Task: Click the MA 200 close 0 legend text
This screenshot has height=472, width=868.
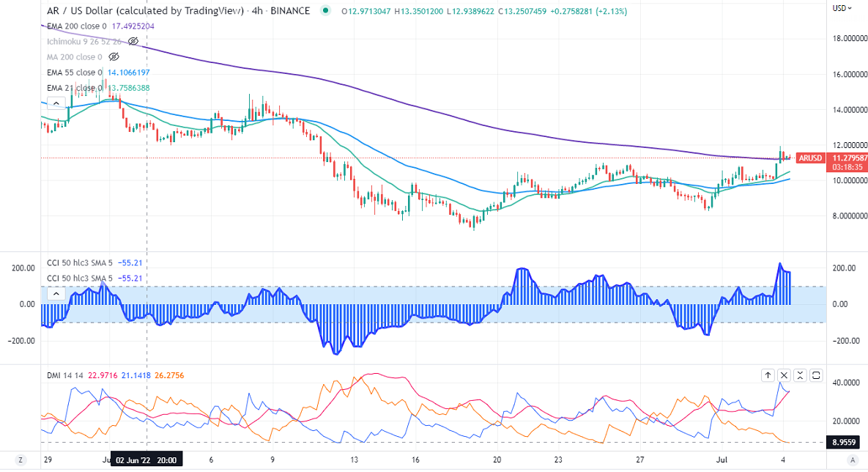Action: (75, 57)
